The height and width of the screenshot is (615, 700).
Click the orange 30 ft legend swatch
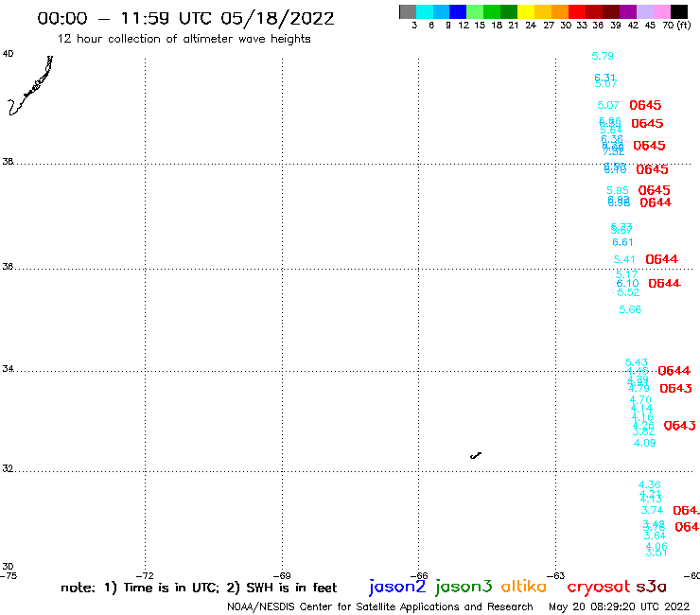click(560, 11)
